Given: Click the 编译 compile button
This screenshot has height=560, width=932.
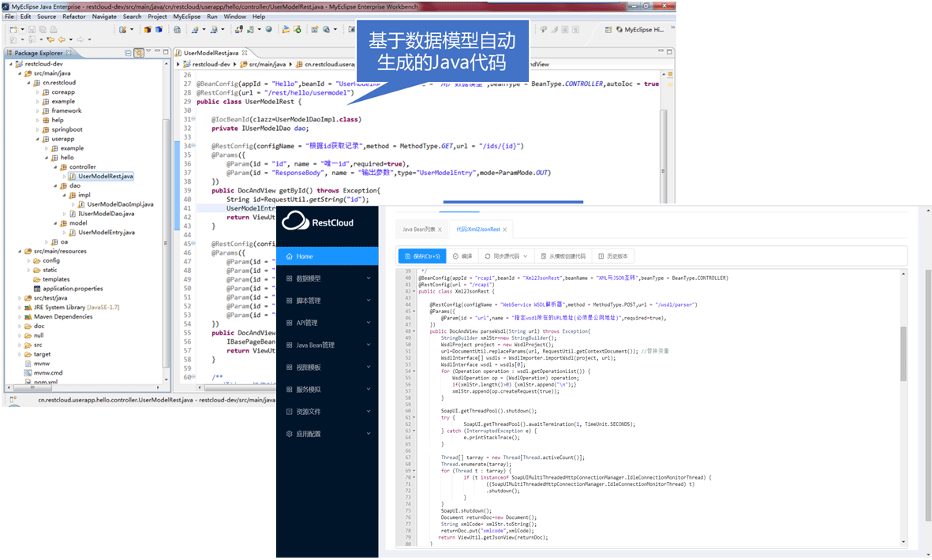Looking at the screenshot, I should [x=462, y=256].
